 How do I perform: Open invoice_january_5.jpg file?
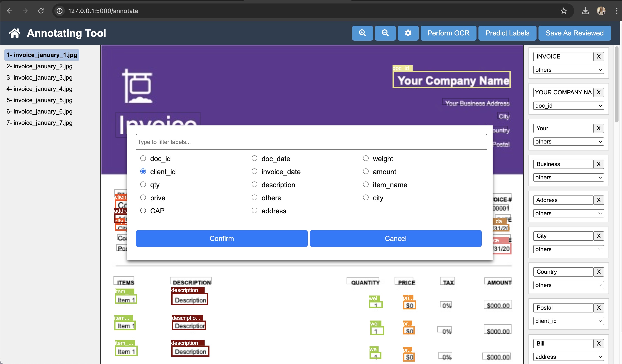pyautogui.click(x=39, y=100)
